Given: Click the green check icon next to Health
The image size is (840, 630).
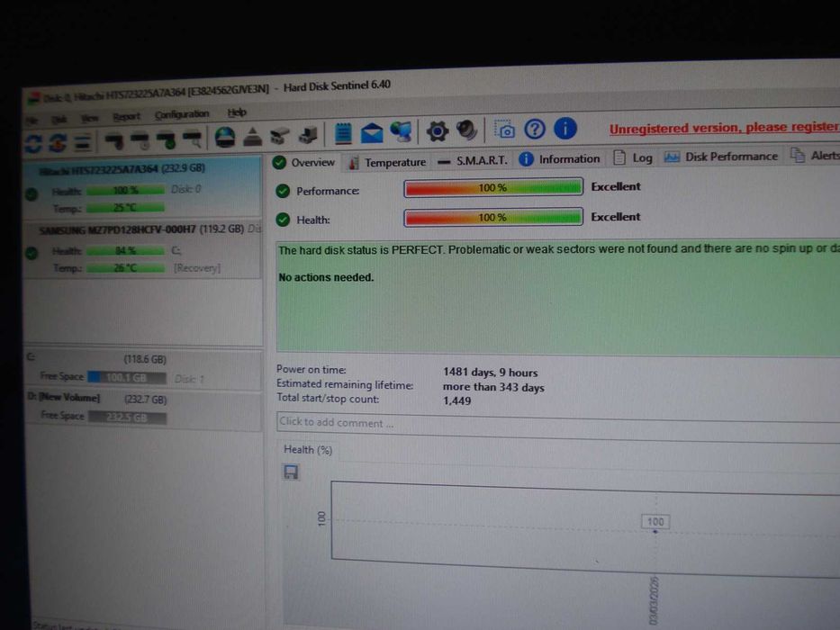Looking at the screenshot, I should click(283, 220).
